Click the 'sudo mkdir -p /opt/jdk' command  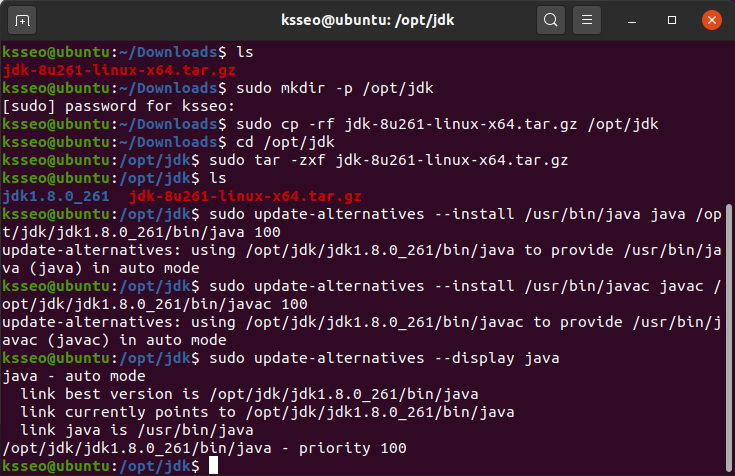click(x=335, y=88)
